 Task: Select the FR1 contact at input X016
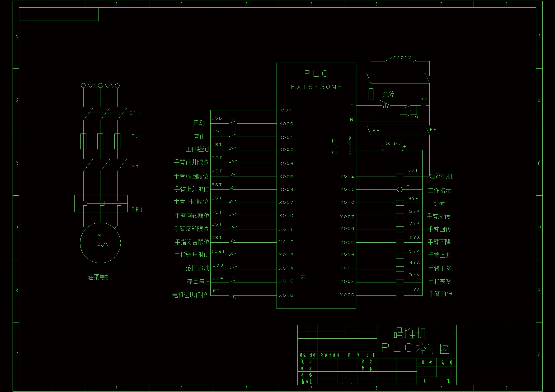point(233,297)
